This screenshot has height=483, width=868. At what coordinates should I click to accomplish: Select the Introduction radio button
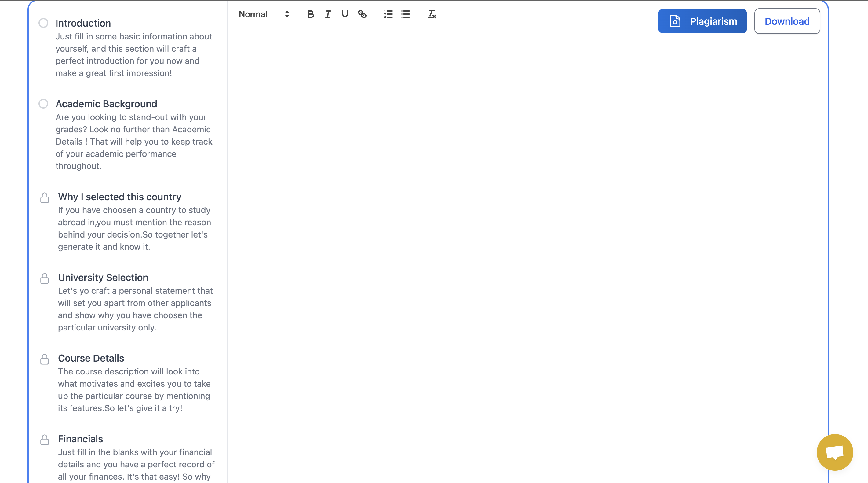(43, 23)
